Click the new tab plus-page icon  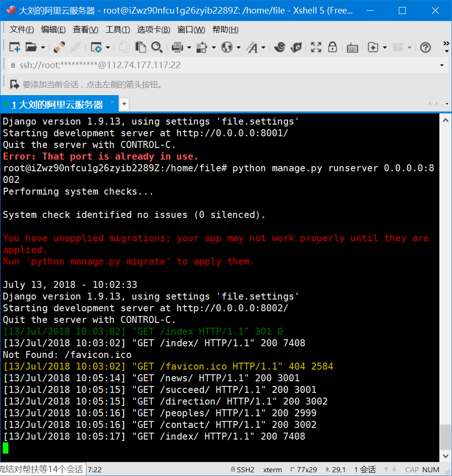point(373,47)
